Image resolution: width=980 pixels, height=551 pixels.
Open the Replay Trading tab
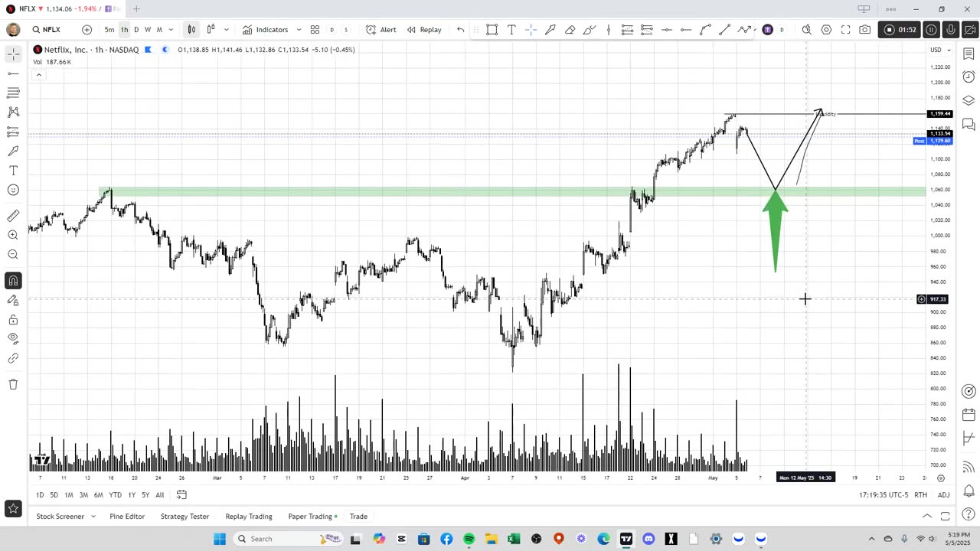[249, 517]
